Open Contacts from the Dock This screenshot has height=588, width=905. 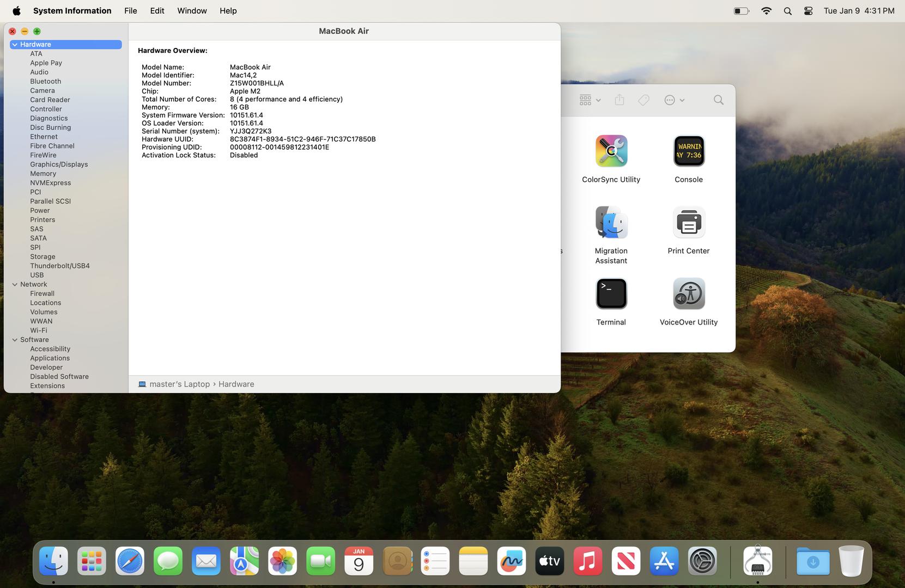tap(397, 561)
